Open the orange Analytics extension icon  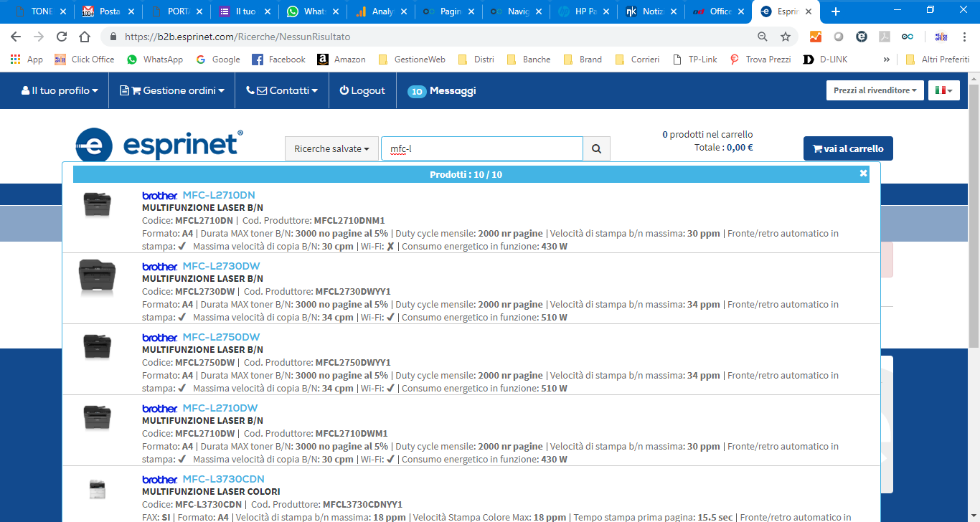click(816, 37)
